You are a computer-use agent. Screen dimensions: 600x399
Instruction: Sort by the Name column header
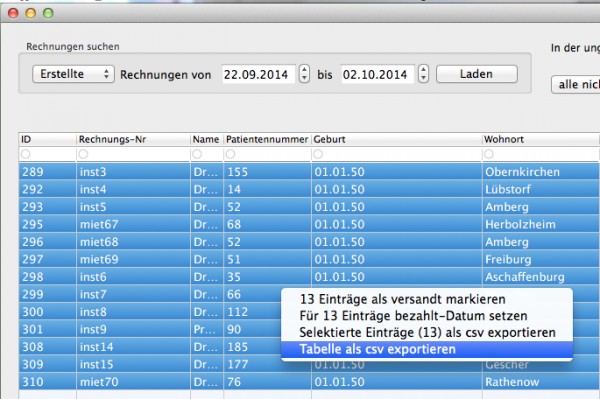(207, 139)
